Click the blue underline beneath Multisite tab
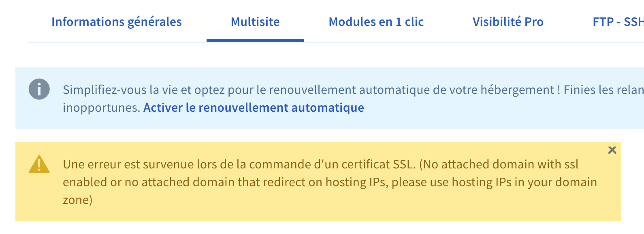 pos(255,40)
